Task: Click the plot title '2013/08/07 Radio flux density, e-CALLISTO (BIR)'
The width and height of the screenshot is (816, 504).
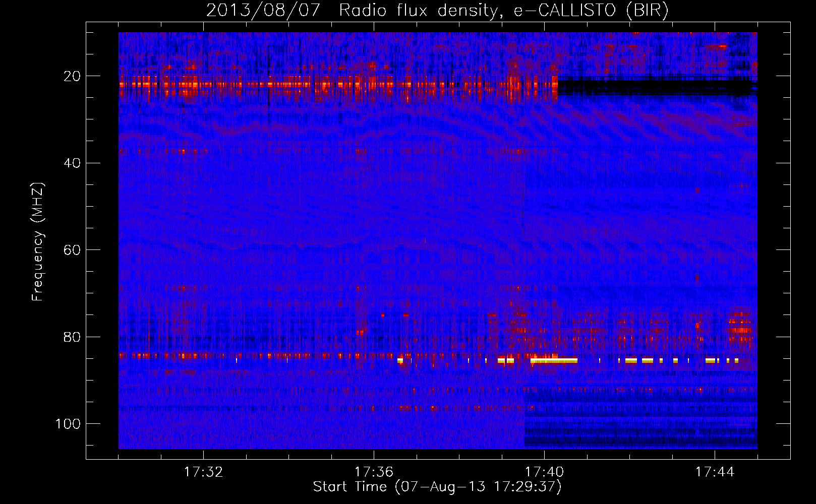Action: (437, 11)
